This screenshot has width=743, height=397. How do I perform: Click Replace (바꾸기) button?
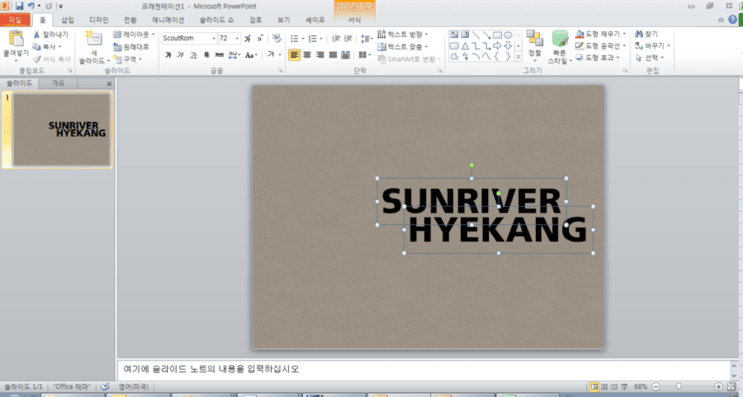(x=652, y=46)
